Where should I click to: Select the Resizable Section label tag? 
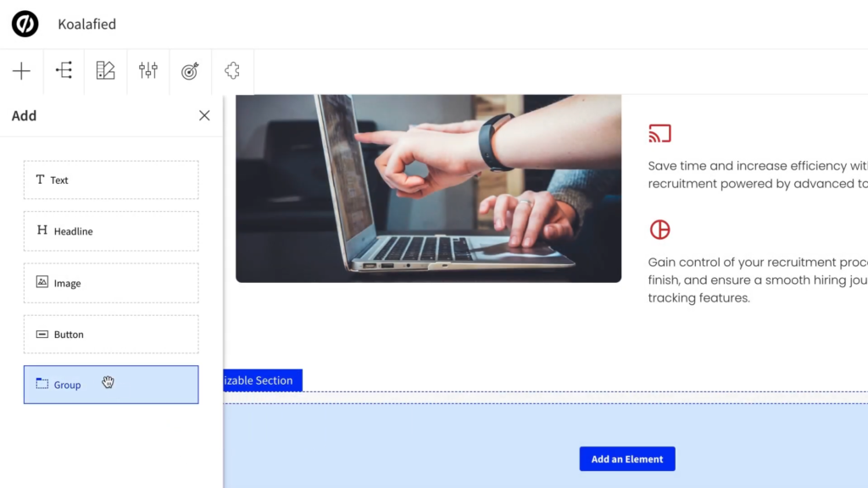point(263,380)
